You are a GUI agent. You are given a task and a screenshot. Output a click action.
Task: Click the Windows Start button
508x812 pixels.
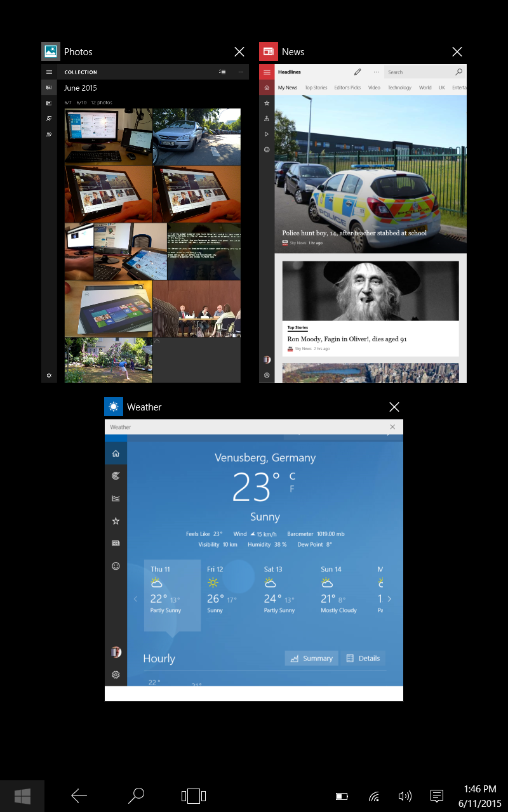pyautogui.click(x=22, y=796)
